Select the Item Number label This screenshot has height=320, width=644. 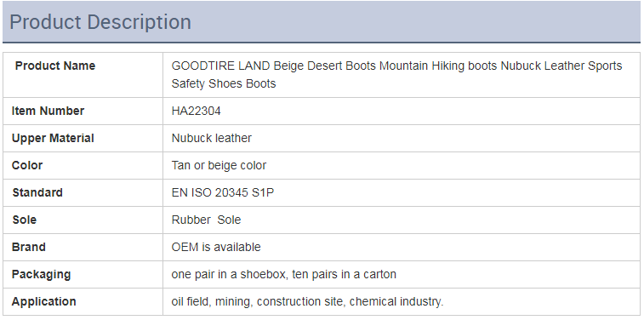[x=48, y=111]
